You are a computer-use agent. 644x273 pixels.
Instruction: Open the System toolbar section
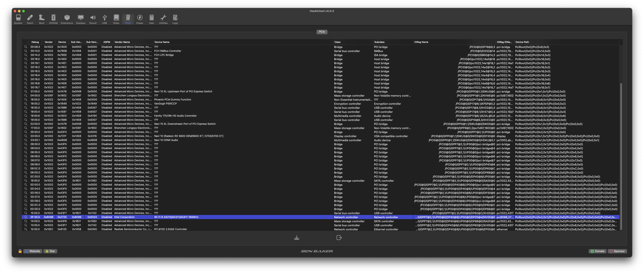(x=18, y=19)
